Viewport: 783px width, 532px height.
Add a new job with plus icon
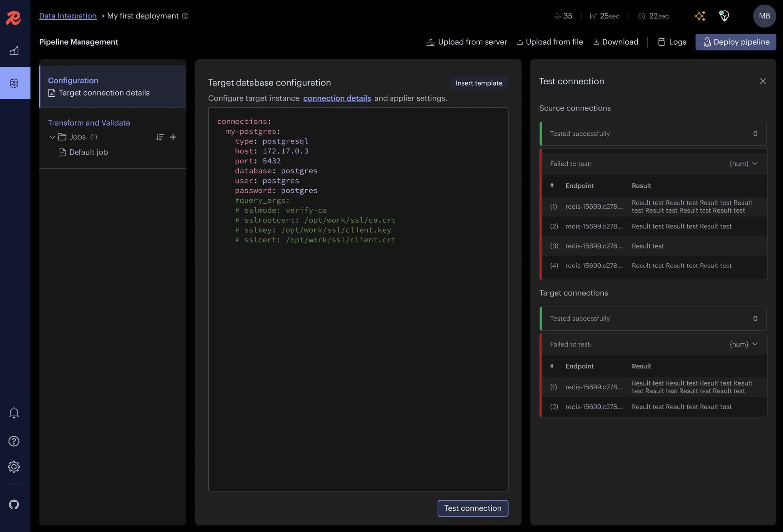point(173,137)
